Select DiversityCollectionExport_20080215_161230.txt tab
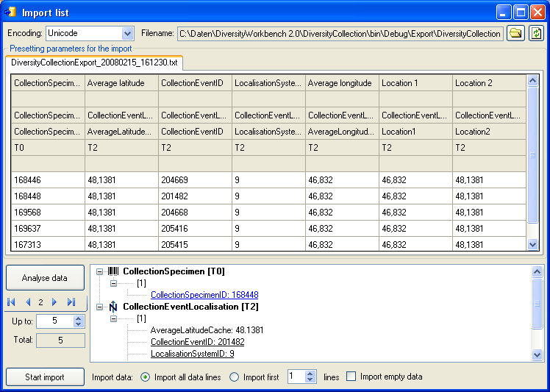Image resolution: width=550 pixels, height=392 pixels. pyautogui.click(x=94, y=63)
